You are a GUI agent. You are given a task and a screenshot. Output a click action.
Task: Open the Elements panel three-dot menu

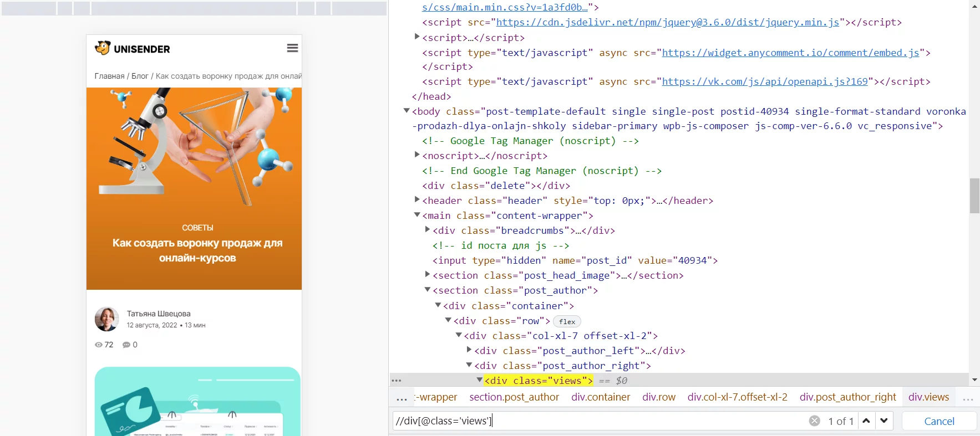pyautogui.click(x=397, y=381)
